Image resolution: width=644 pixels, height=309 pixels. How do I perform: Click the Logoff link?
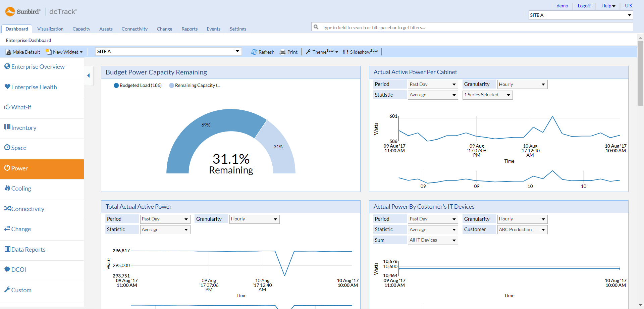[584, 6]
